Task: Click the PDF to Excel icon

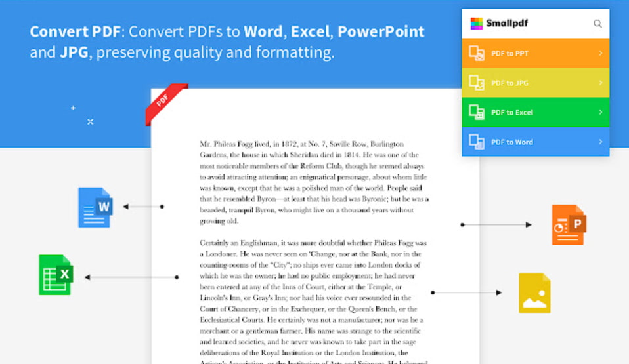Action: [477, 112]
